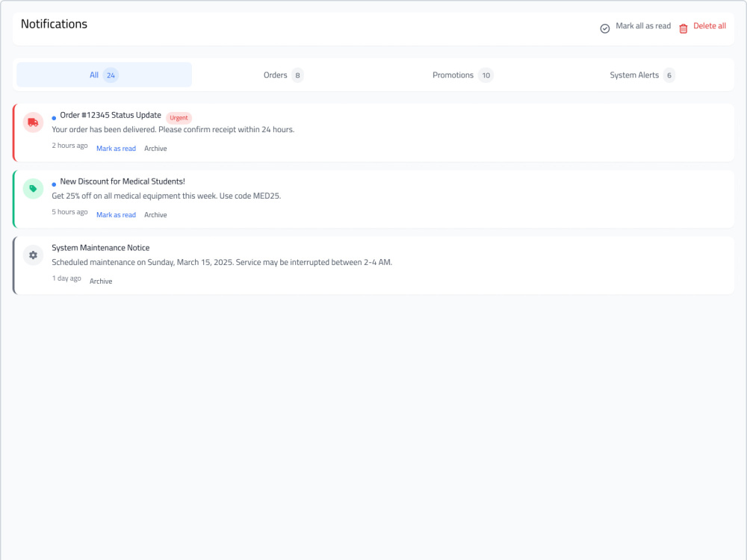Click the red trash can icon
Viewport: 747px width, 560px height.
pos(684,28)
